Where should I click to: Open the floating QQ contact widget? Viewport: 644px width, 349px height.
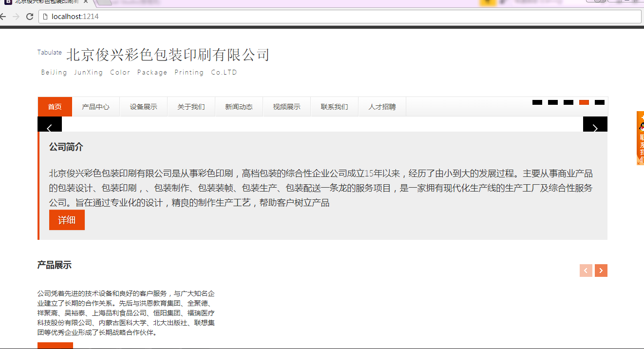(640, 138)
